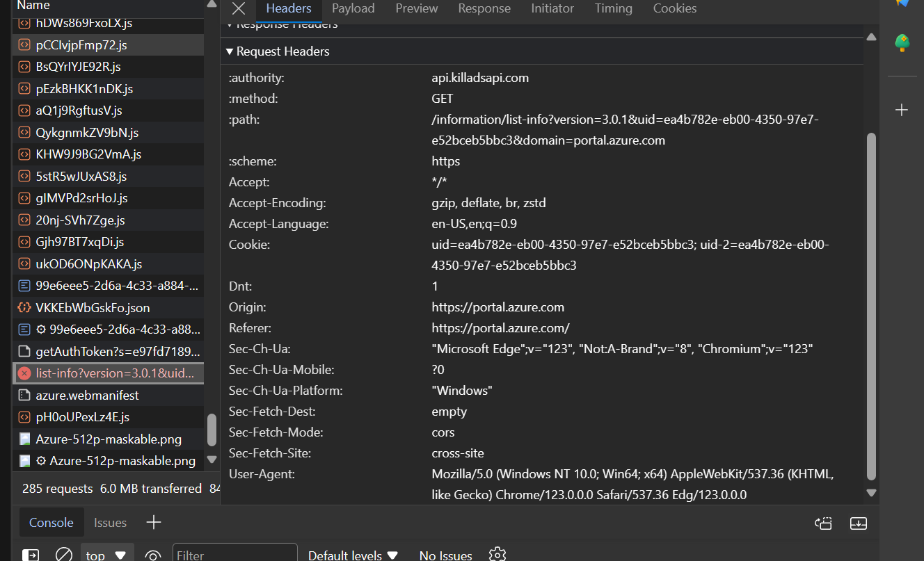Pick the QykgnmkZV9bN.js request
The width and height of the screenshot is (924, 561).
[108, 133]
